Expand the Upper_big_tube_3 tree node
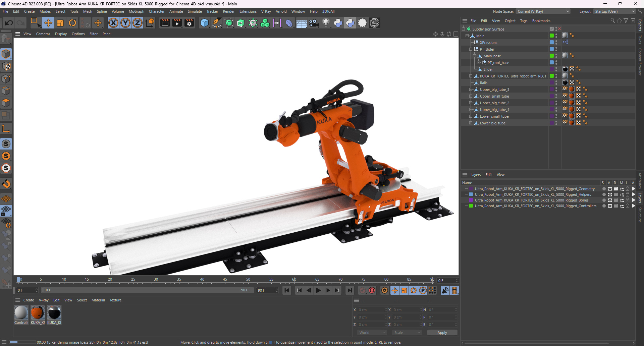 pos(471,90)
